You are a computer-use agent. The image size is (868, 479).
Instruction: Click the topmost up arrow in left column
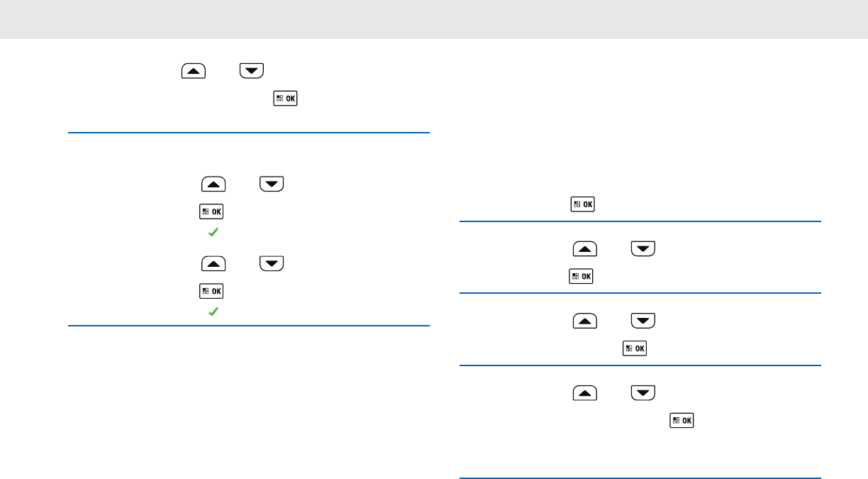(194, 70)
